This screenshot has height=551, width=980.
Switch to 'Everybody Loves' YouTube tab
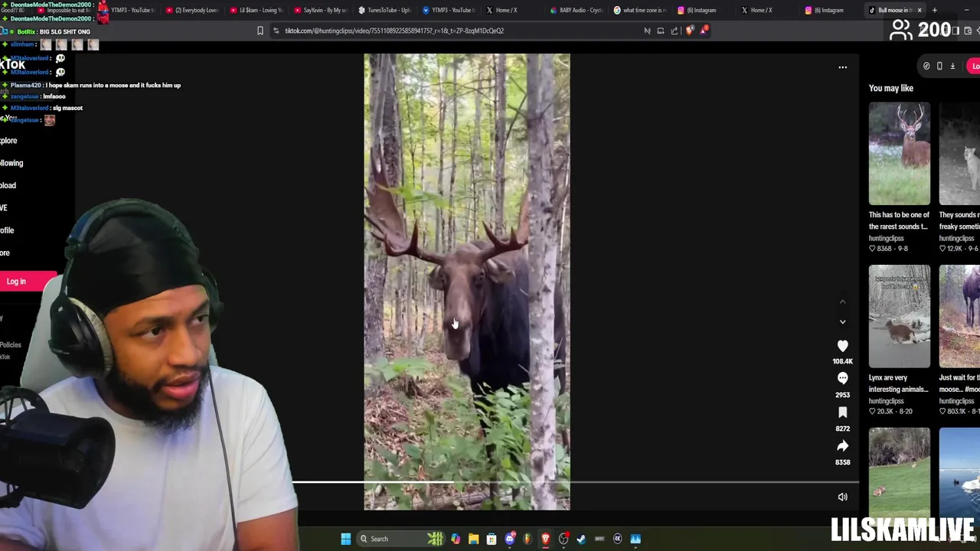point(192,10)
